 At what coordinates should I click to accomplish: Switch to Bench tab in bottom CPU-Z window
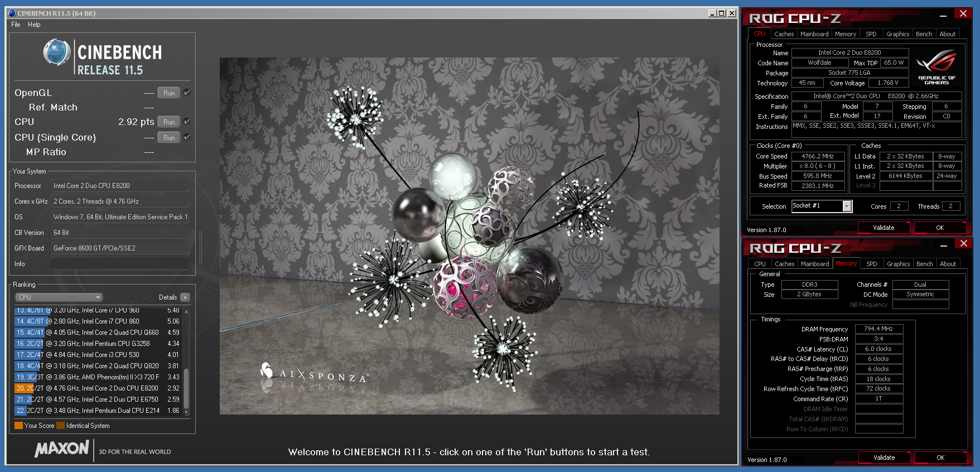[924, 264]
